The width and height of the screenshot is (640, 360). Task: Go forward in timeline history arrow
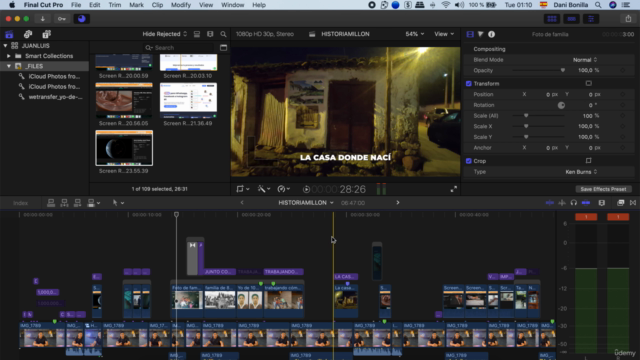(x=398, y=203)
